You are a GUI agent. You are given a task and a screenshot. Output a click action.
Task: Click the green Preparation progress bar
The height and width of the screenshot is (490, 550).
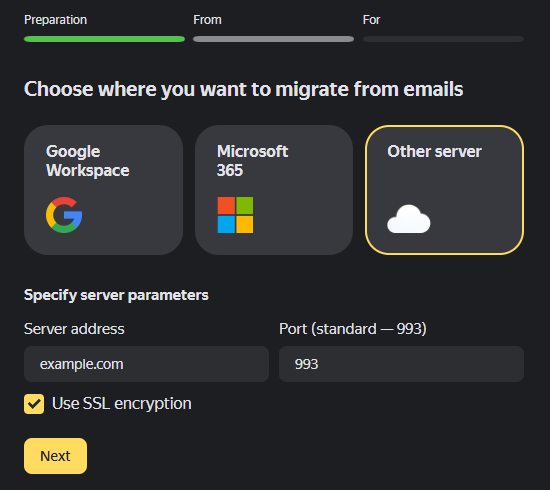[x=104, y=39]
